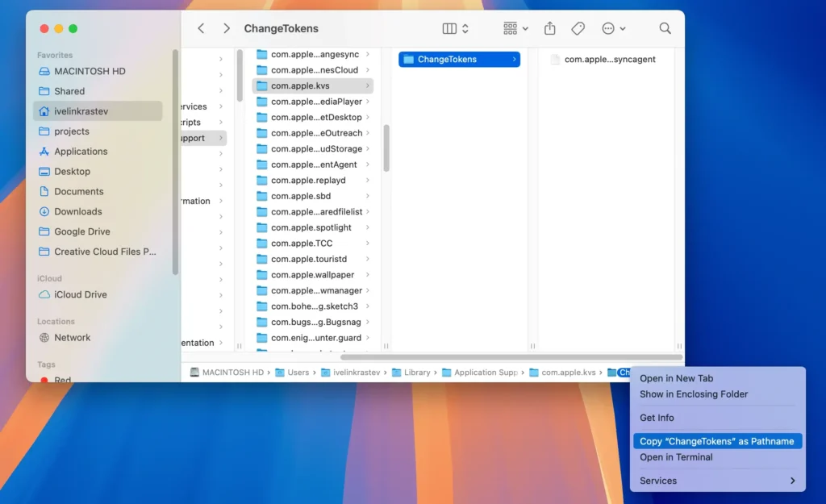
Task: Expand chevron next to com.apple.spotlight
Action: (368, 227)
